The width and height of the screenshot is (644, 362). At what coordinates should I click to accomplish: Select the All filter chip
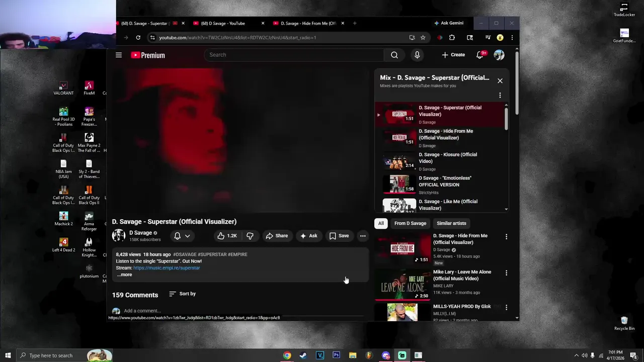[381, 224]
